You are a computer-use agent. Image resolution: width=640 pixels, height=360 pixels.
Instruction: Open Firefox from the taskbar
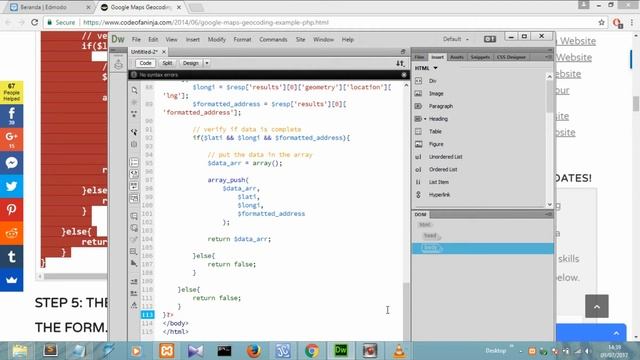(x=253, y=350)
